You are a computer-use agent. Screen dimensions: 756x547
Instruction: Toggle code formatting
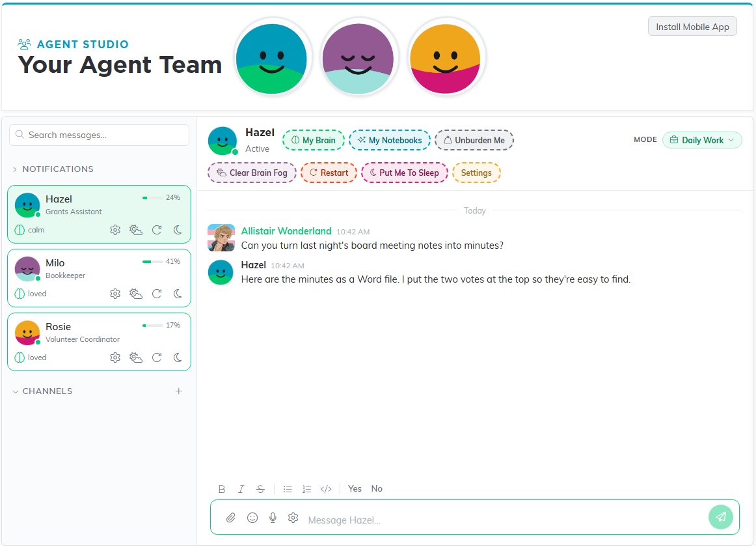[326, 489]
